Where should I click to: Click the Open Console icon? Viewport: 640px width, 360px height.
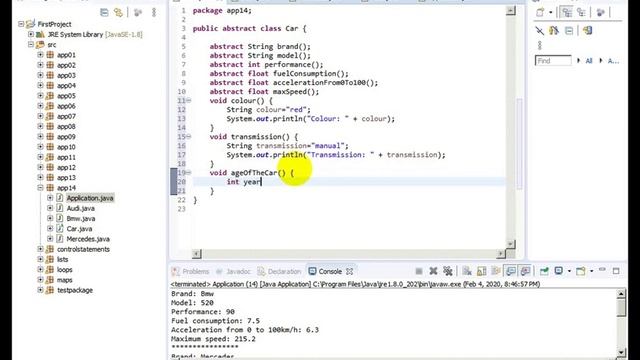[x=580, y=271]
